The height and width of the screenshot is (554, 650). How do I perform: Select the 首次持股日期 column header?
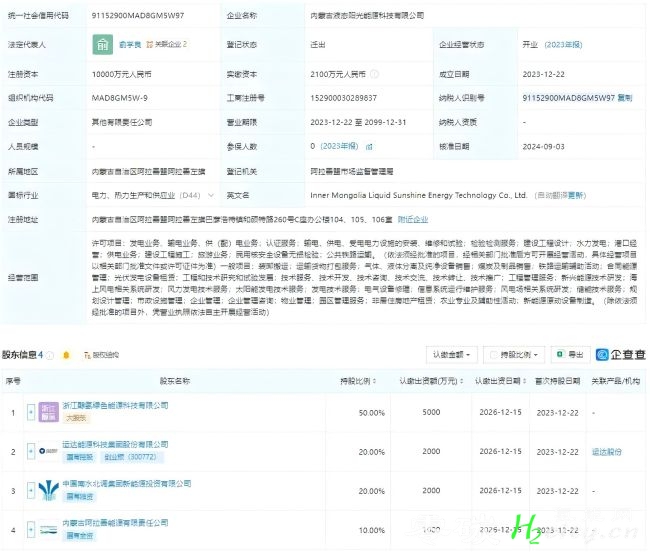(x=557, y=381)
